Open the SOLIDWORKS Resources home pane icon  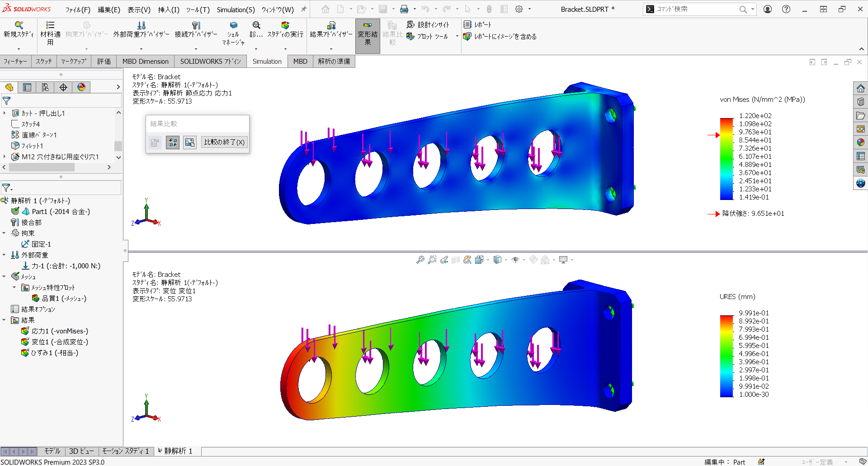tap(861, 88)
